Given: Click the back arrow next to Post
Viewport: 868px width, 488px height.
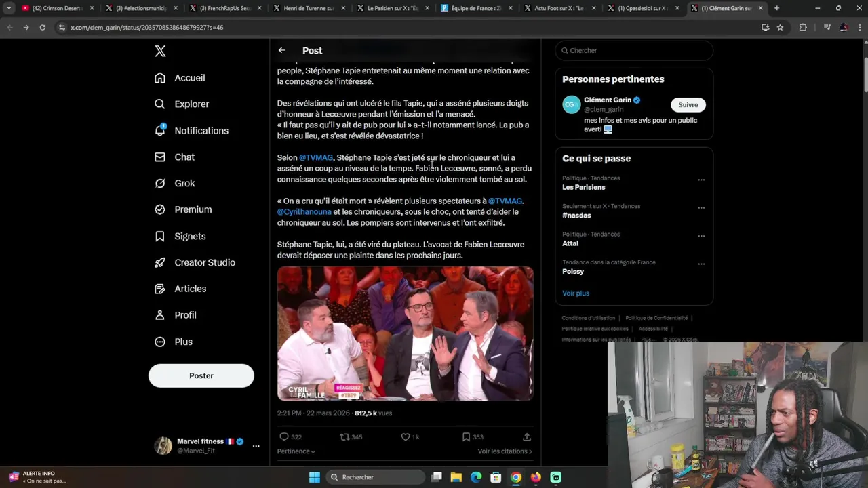Looking at the screenshot, I should pos(282,50).
